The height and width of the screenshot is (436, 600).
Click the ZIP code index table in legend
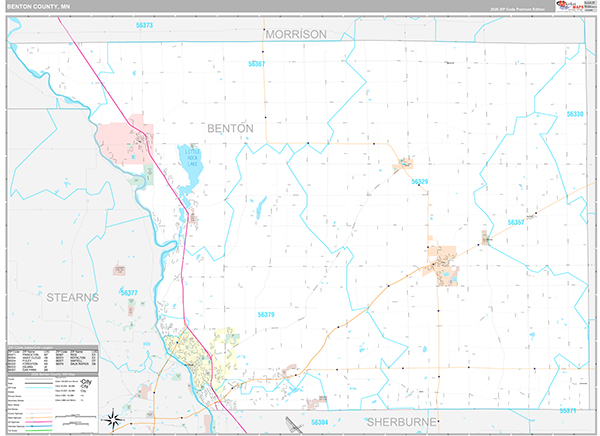coord(52,361)
